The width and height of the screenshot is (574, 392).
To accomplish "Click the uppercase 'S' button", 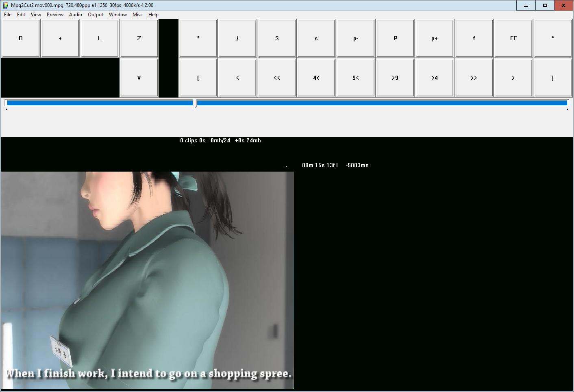I will (x=277, y=38).
